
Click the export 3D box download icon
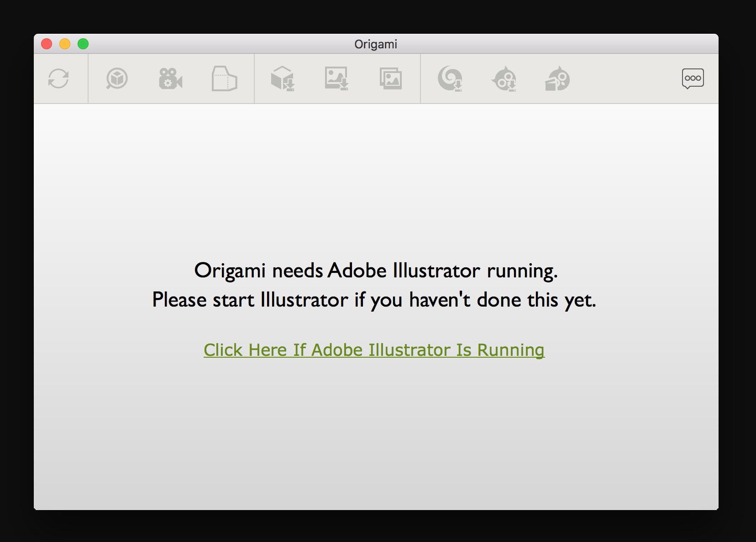(x=283, y=78)
